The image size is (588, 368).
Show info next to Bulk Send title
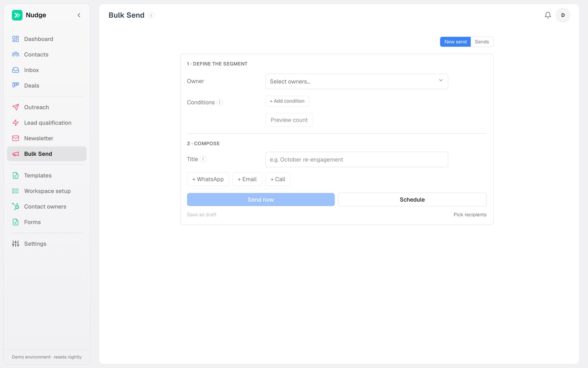tap(151, 15)
